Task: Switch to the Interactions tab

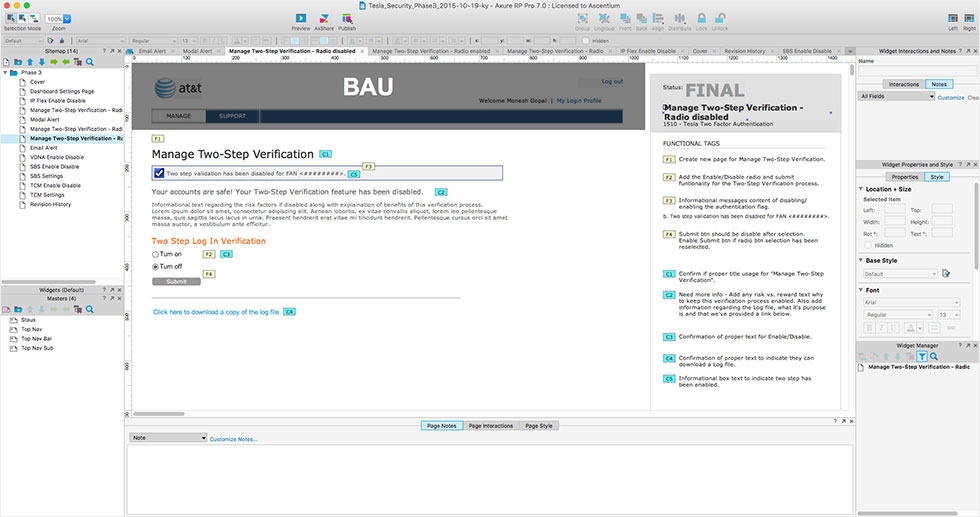Action: pyautogui.click(x=904, y=84)
